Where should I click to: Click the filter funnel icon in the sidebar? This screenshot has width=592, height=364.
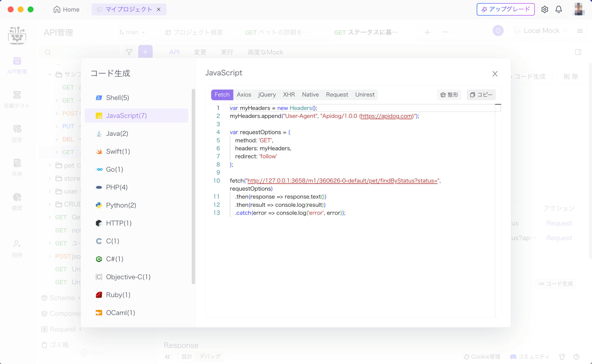(x=129, y=52)
